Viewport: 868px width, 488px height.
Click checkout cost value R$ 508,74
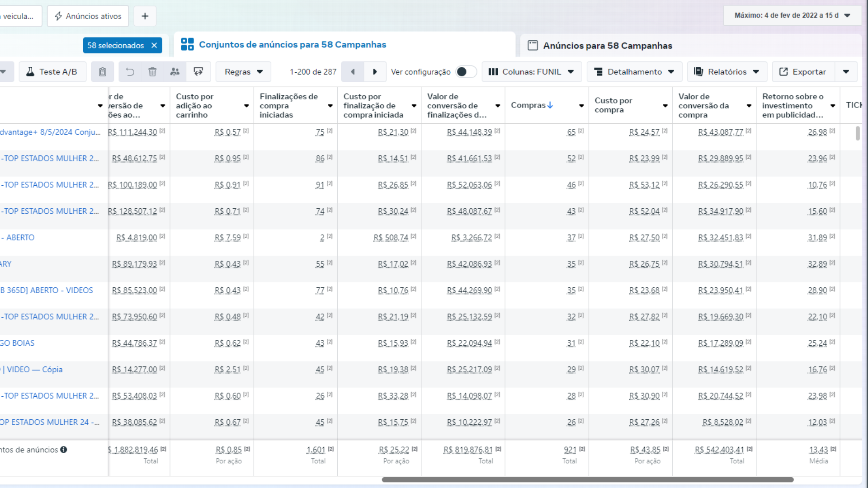point(391,238)
